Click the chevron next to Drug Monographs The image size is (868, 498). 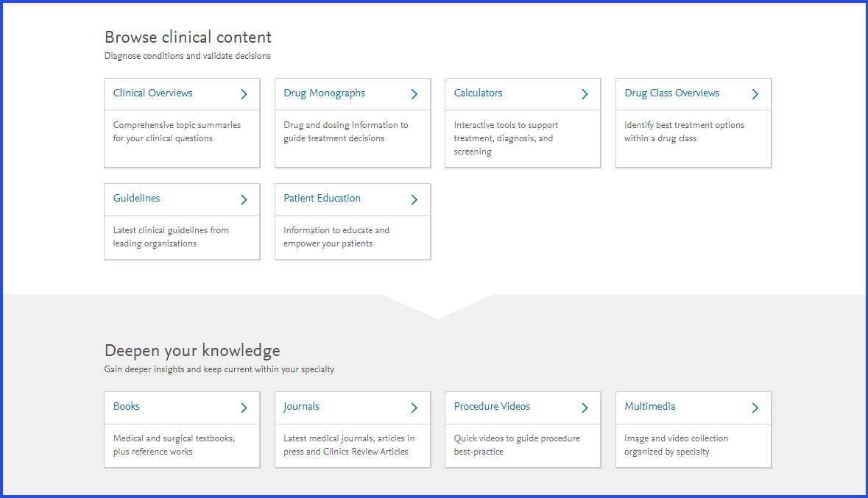pos(414,94)
